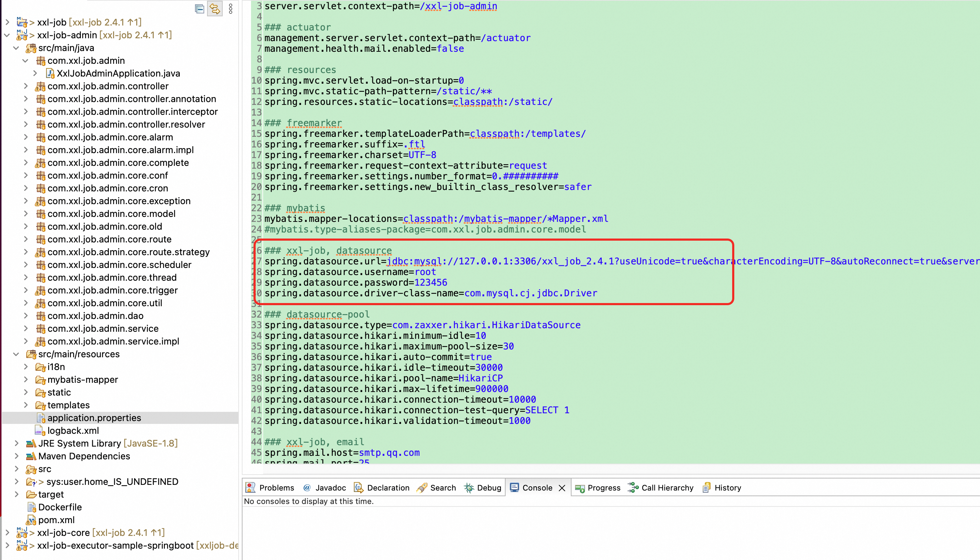Screen dimensions: 980x560
Task: Select application.properties in the tree
Action: pos(94,418)
